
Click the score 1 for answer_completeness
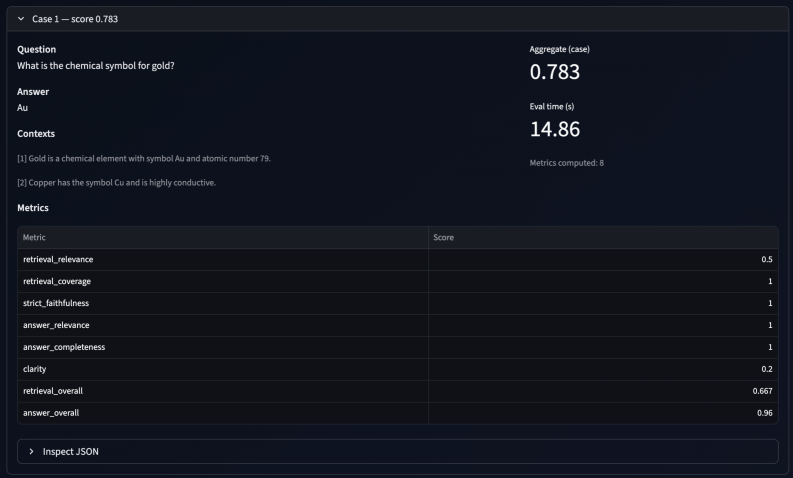pyautogui.click(x=770, y=347)
